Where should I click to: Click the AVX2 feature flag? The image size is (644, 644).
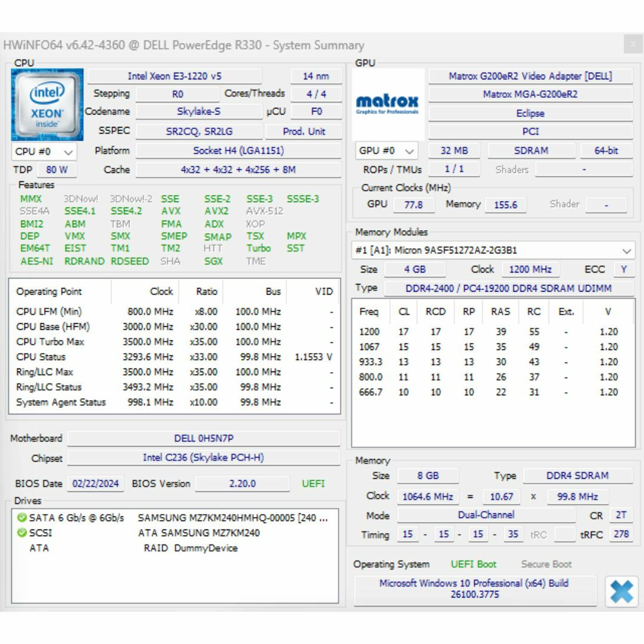pyautogui.click(x=216, y=211)
